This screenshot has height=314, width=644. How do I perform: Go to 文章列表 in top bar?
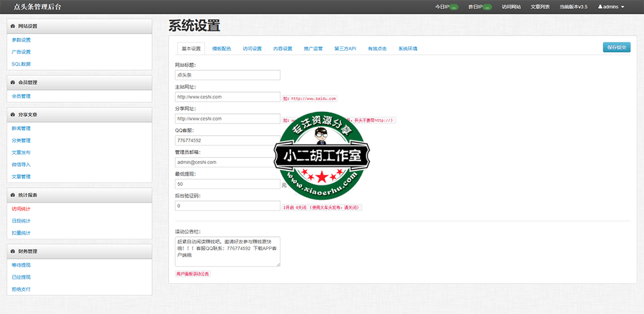tap(540, 6)
